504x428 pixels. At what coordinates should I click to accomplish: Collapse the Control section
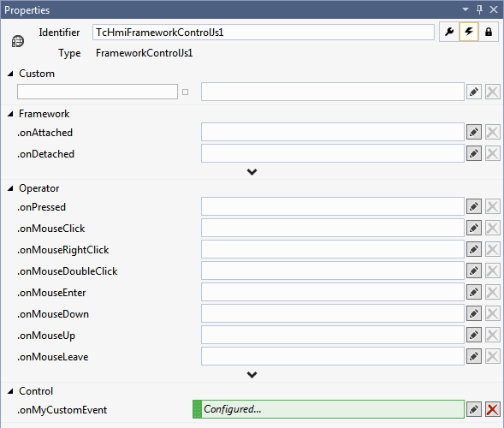[x=10, y=391]
